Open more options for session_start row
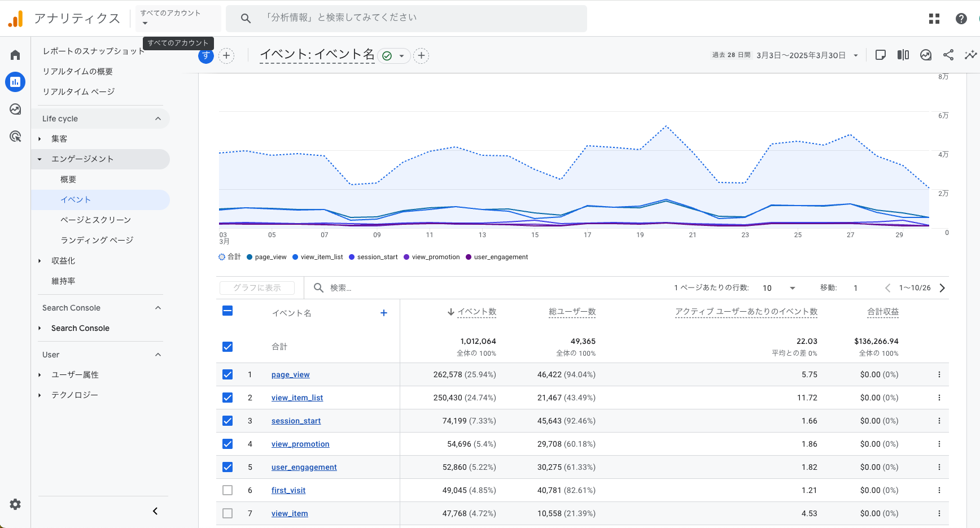 tap(939, 421)
